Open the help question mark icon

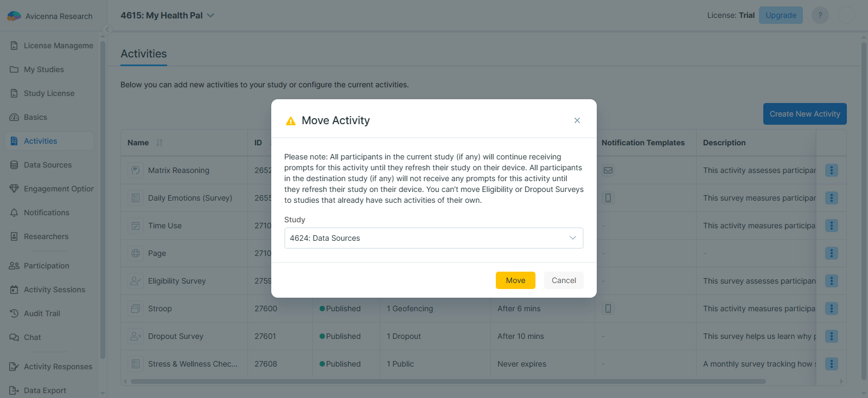coord(820,15)
